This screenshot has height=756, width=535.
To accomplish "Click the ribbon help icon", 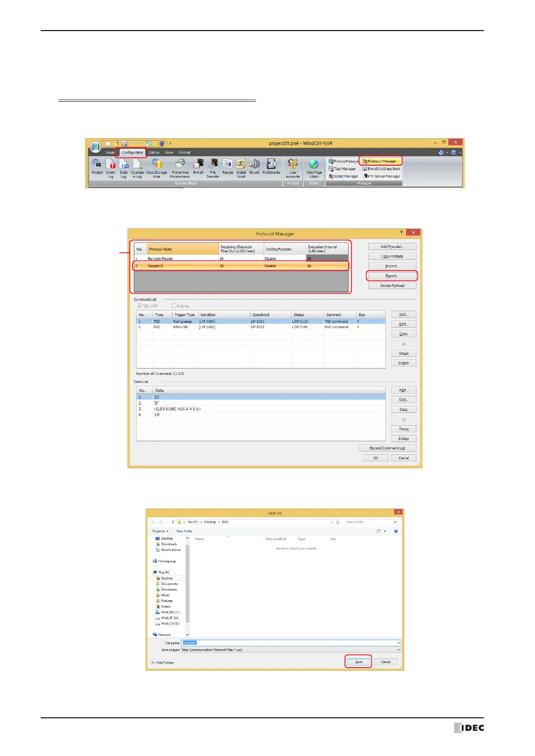I will 454,153.
